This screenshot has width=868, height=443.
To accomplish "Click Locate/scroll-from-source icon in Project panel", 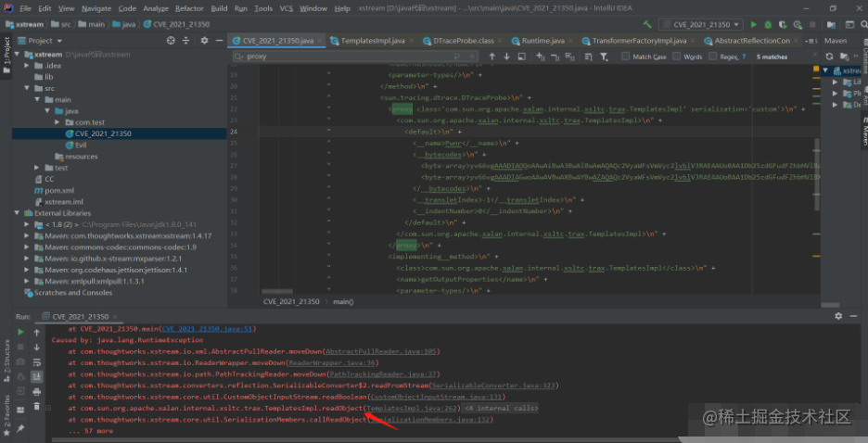I will 171,41.
